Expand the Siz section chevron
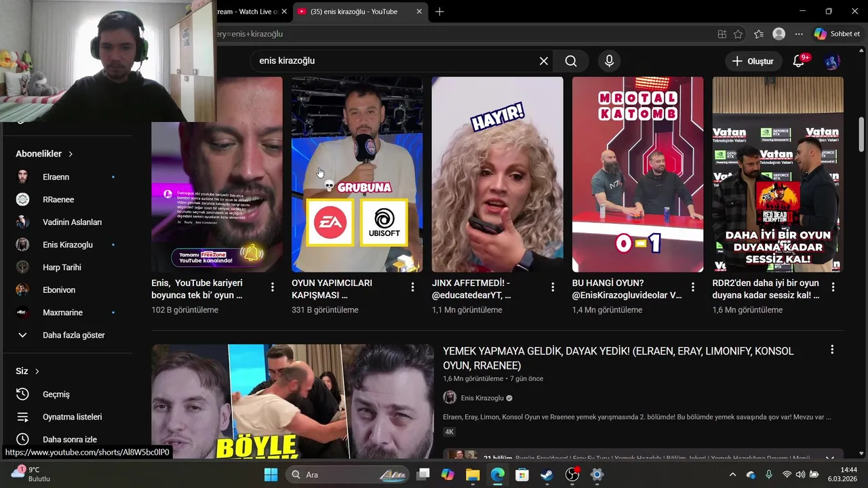868x488 pixels. (x=37, y=371)
